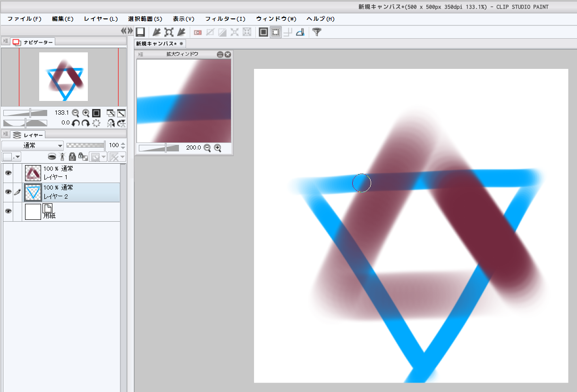The height and width of the screenshot is (392, 577).
Task: Zoom out in the 拡大ウィンドウ sub view
Action: tap(207, 148)
